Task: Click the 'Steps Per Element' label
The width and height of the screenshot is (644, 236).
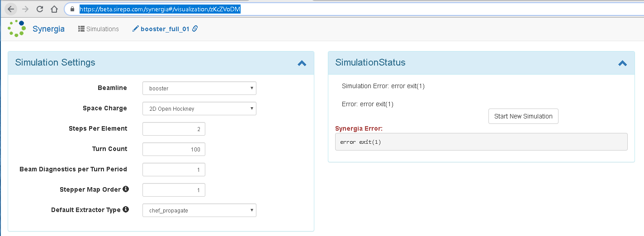Action: coord(98,128)
